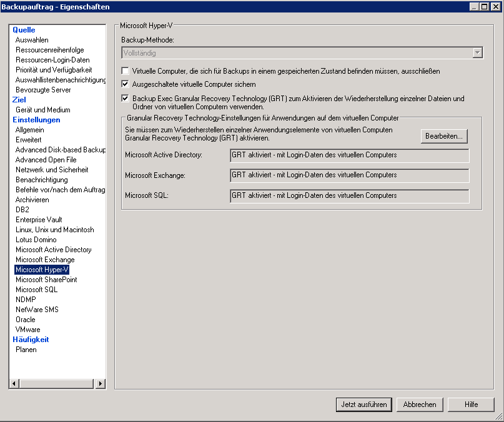504x422 pixels.
Task: Open Ressourcen-Login-Daten page
Action: coord(52,60)
